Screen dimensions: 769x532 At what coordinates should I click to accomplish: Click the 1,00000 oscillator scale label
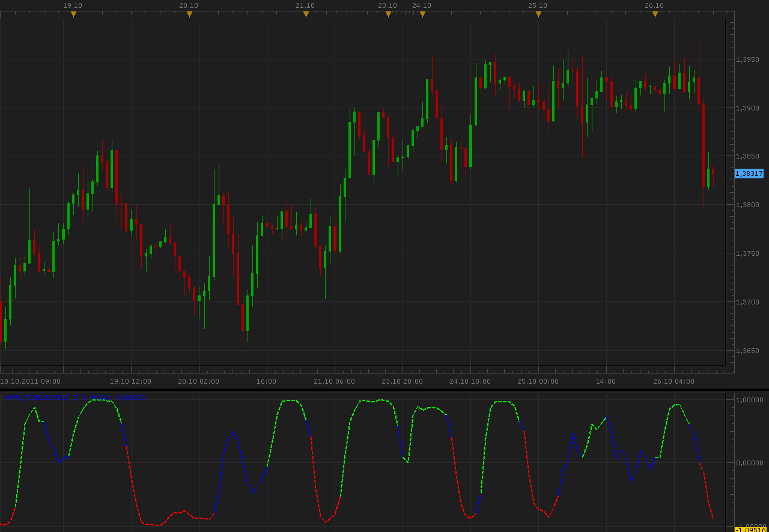(750, 400)
